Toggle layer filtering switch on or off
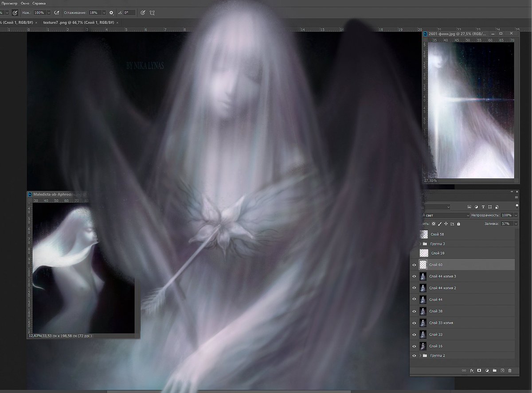 (516, 206)
